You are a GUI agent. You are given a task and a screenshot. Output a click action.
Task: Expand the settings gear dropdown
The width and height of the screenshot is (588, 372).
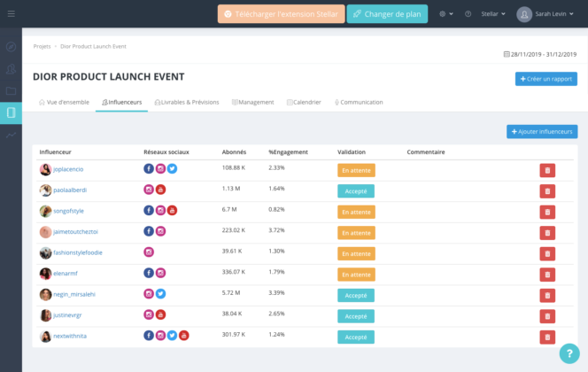point(445,15)
